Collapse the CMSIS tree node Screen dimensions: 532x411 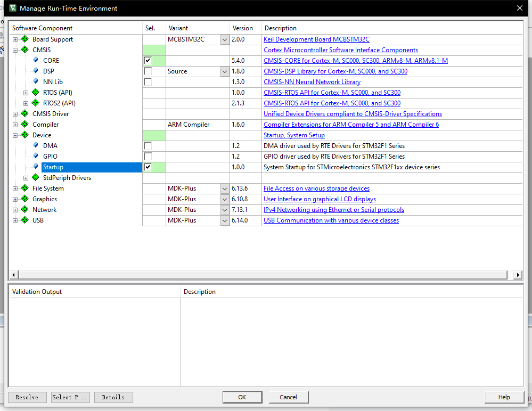pyautogui.click(x=15, y=50)
